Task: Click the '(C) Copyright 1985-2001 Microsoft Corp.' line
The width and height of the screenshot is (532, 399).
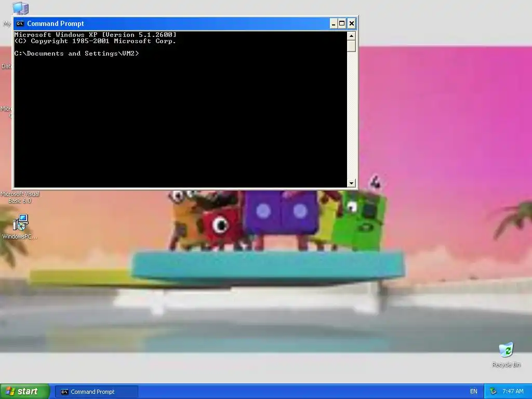Action: 96,41
